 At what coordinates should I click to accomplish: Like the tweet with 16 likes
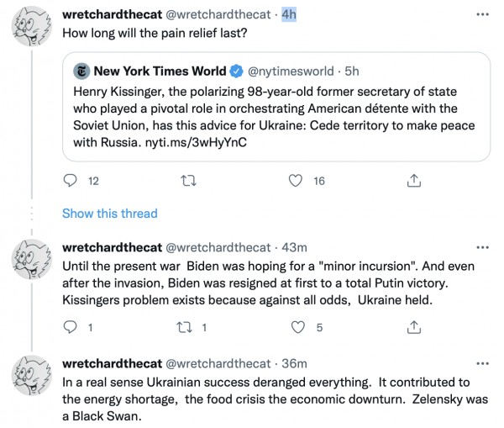(296, 180)
